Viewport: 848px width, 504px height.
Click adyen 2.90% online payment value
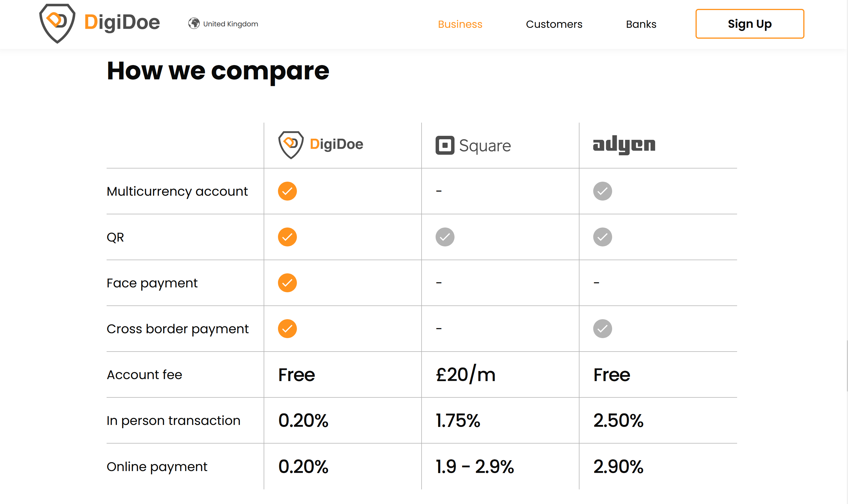click(618, 466)
